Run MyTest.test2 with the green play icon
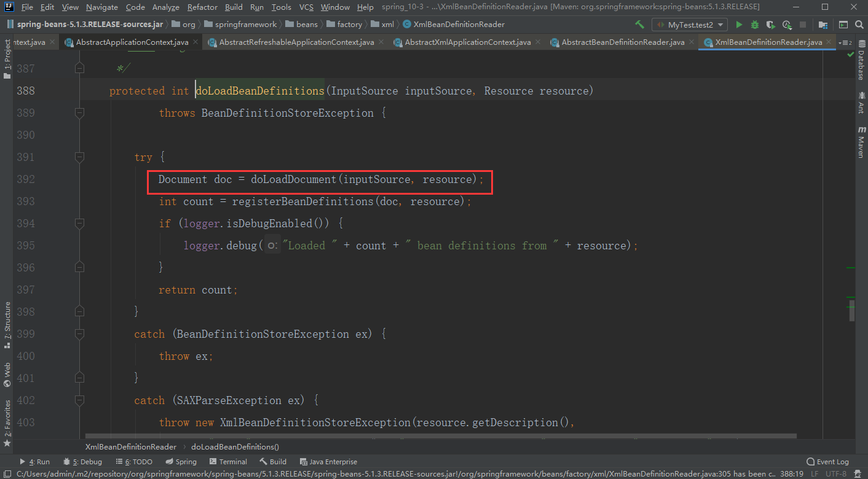The width and height of the screenshot is (868, 479). click(x=739, y=25)
